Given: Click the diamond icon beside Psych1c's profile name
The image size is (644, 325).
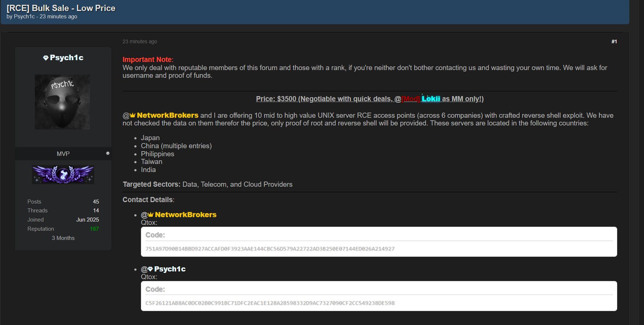Looking at the screenshot, I should coord(46,58).
